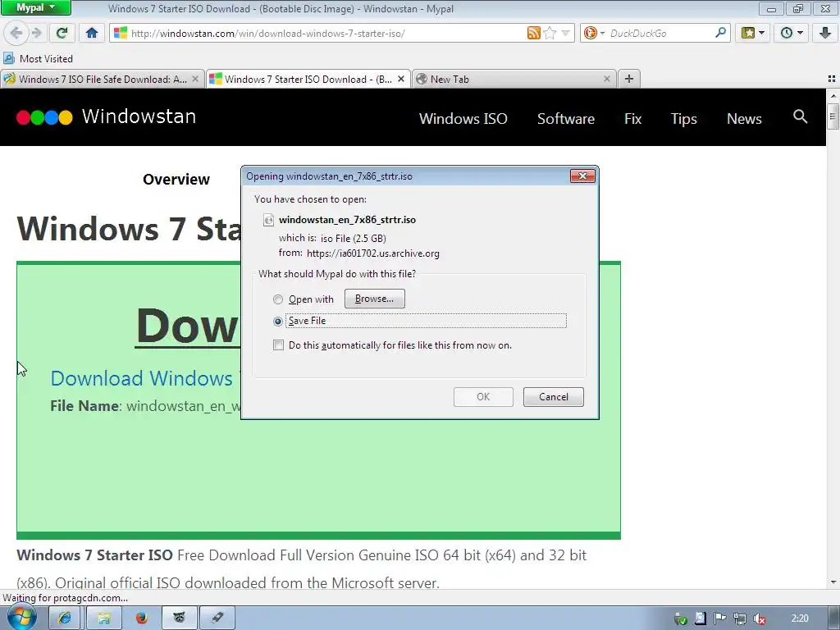Screen dimensions: 840x630
Task: Reload the current page
Action: pyautogui.click(x=62, y=33)
